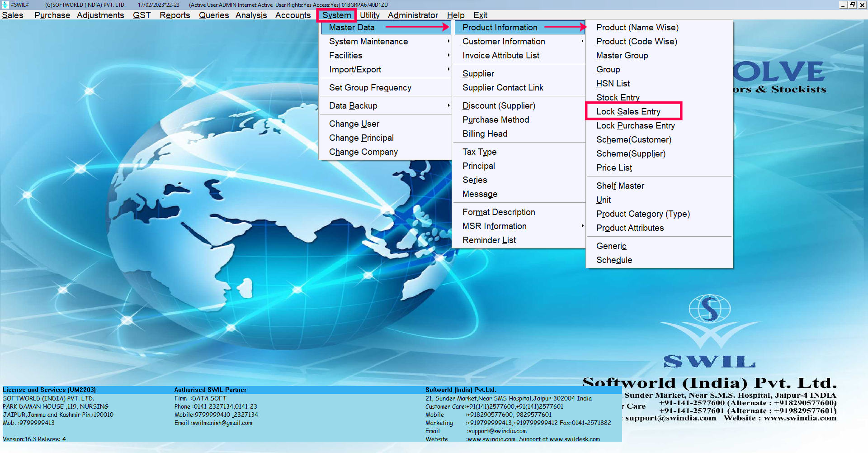Open the GST menu
Viewport: 868px width, 453px height.
pos(142,15)
